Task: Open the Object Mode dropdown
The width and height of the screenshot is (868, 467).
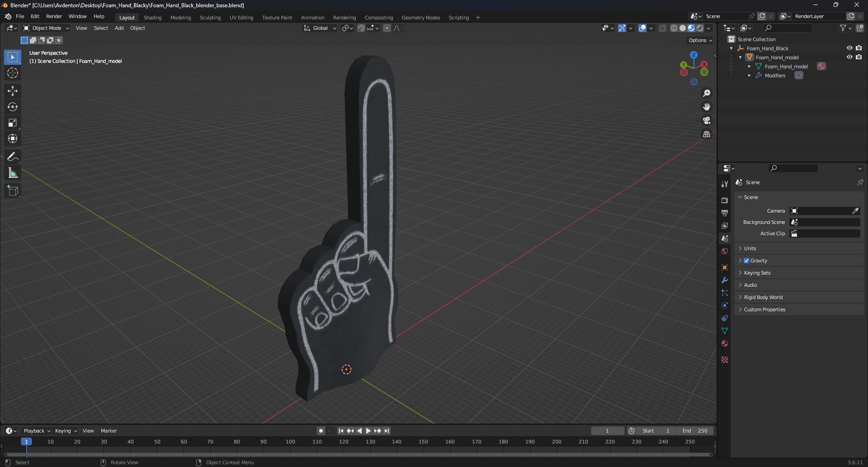Action: tap(46, 28)
